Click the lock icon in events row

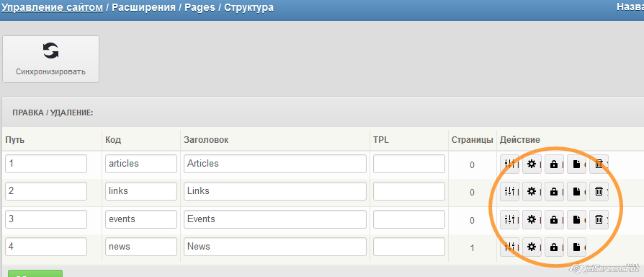point(554,219)
